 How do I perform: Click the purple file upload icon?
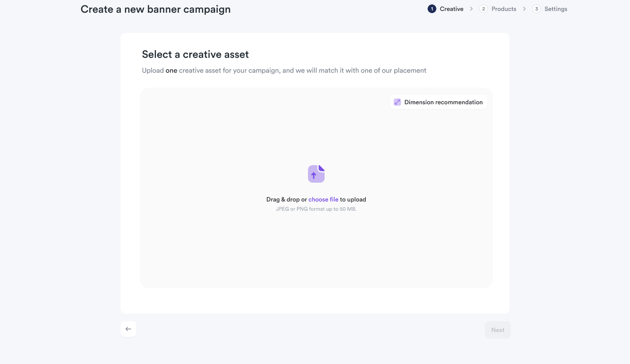316,173
